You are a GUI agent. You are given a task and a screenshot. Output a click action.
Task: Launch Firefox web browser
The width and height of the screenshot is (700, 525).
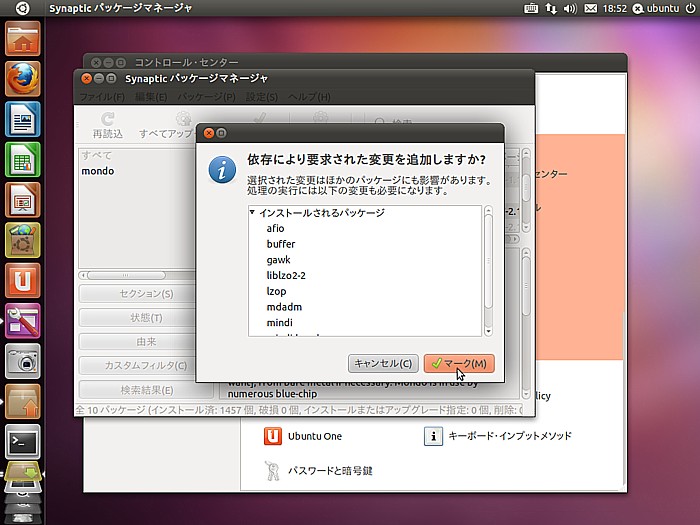point(23,79)
